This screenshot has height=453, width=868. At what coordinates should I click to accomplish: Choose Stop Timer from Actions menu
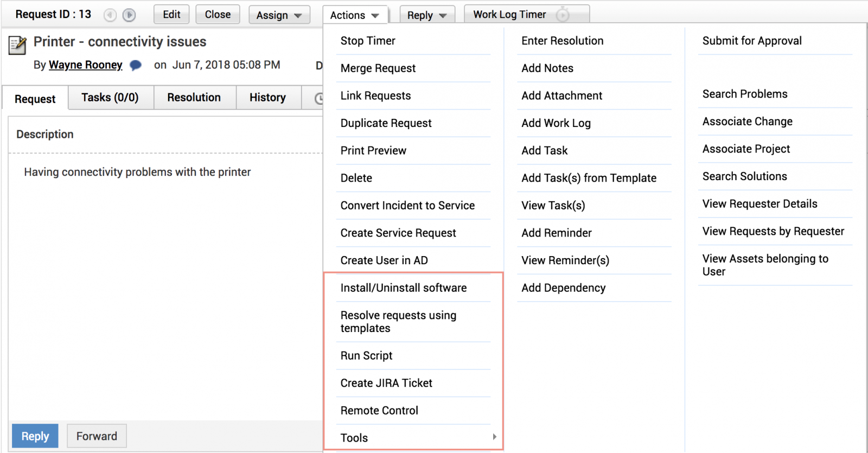coord(368,41)
